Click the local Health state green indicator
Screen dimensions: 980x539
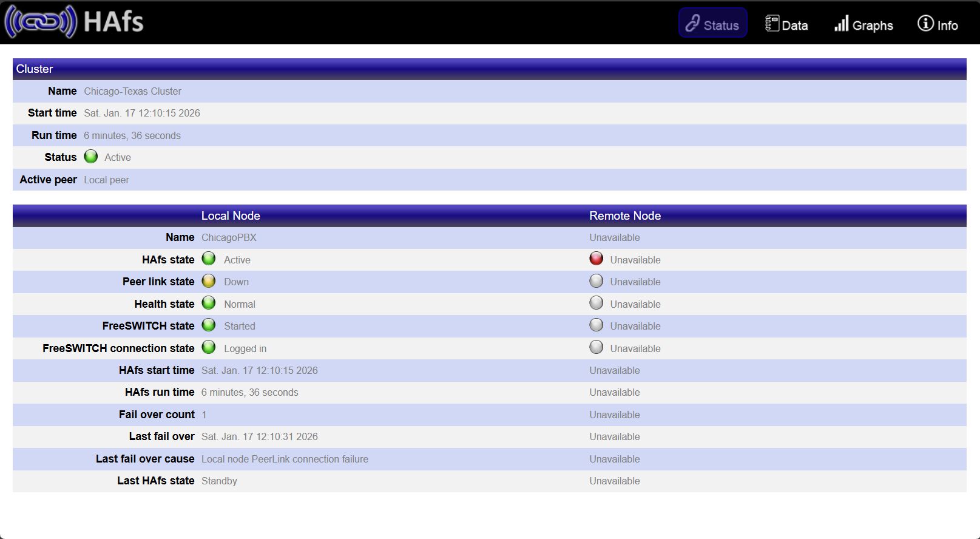tap(209, 303)
